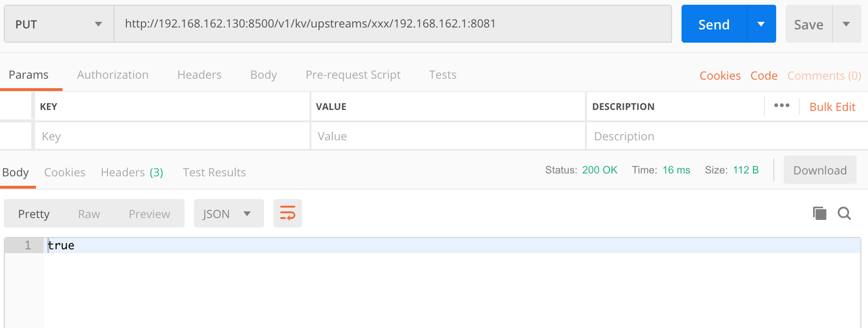Copy the response to clipboard icon
The height and width of the screenshot is (328, 868).
click(x=819, y=213)
